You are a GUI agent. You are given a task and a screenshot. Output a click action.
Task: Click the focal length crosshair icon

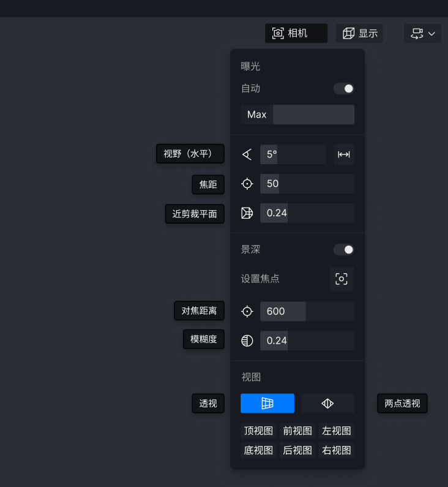247,184
